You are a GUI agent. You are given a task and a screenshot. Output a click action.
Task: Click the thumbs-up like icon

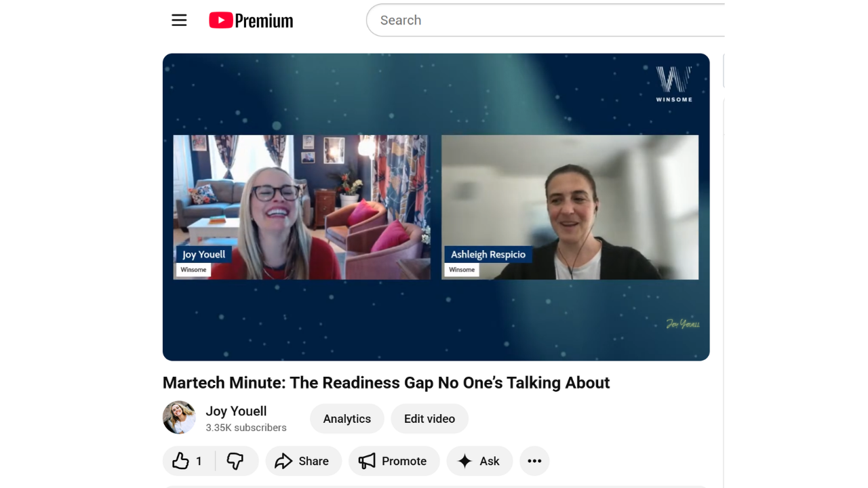[180, 461]
